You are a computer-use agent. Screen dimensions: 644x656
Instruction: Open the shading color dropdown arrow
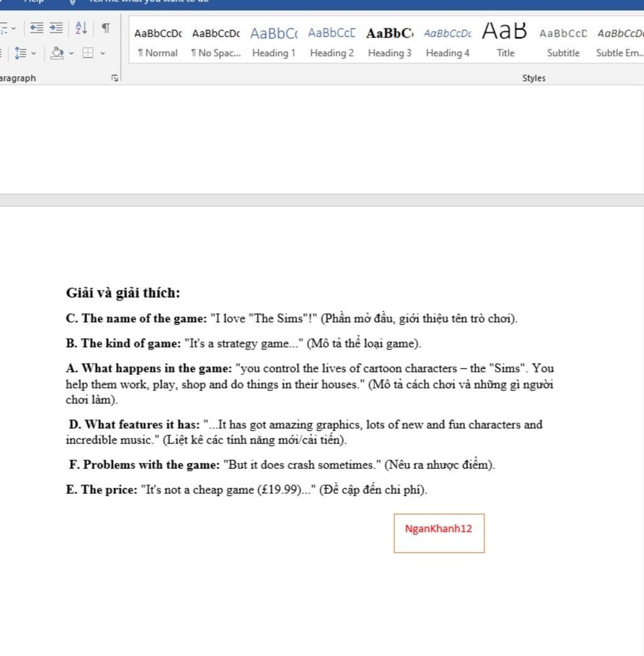[x=72, y=53]
